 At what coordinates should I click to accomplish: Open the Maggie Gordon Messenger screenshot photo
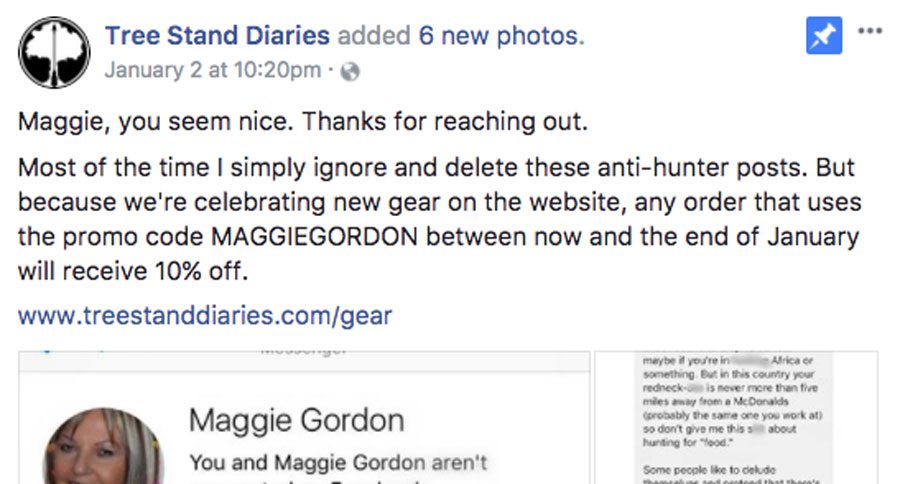tap(304, 417)
